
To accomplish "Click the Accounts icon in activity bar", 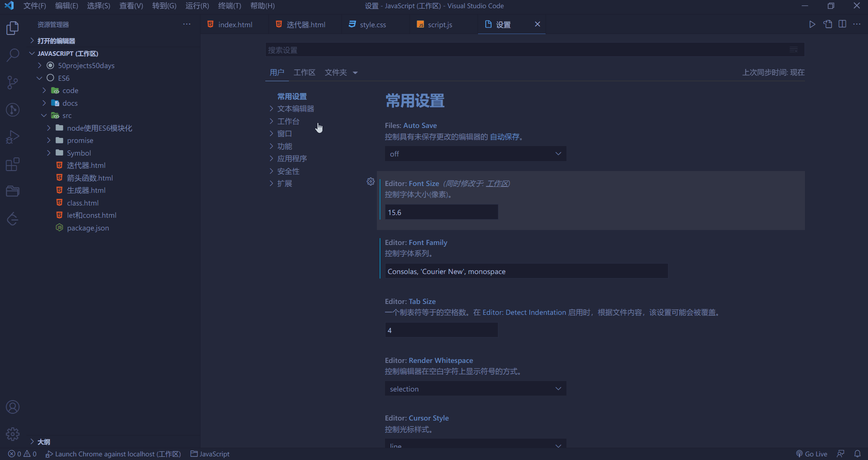I will pos(13,407).
